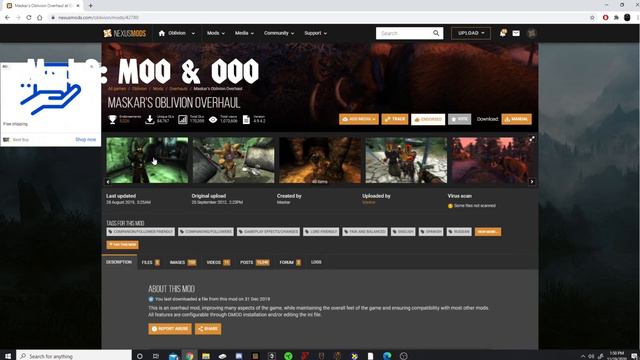Click the Fair and Balanced tag
640x360 pixels.
click(x=365, y=232)
